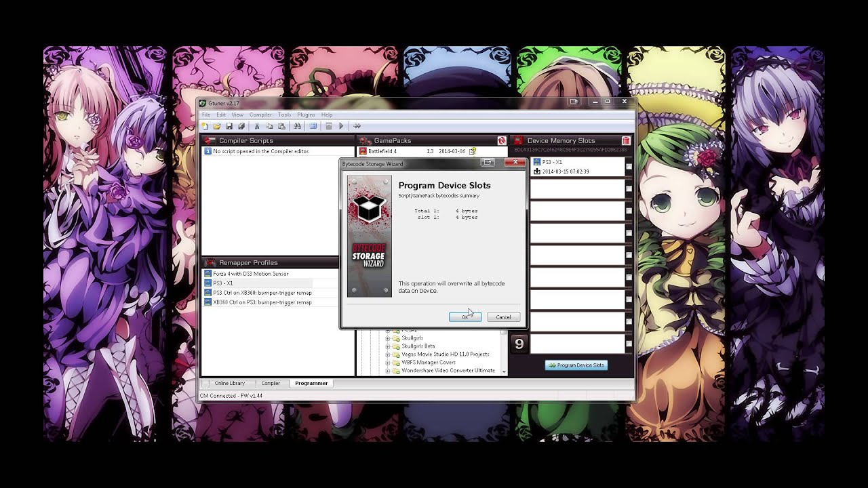Click the empty slot 9 field

(x=577, y=344)
